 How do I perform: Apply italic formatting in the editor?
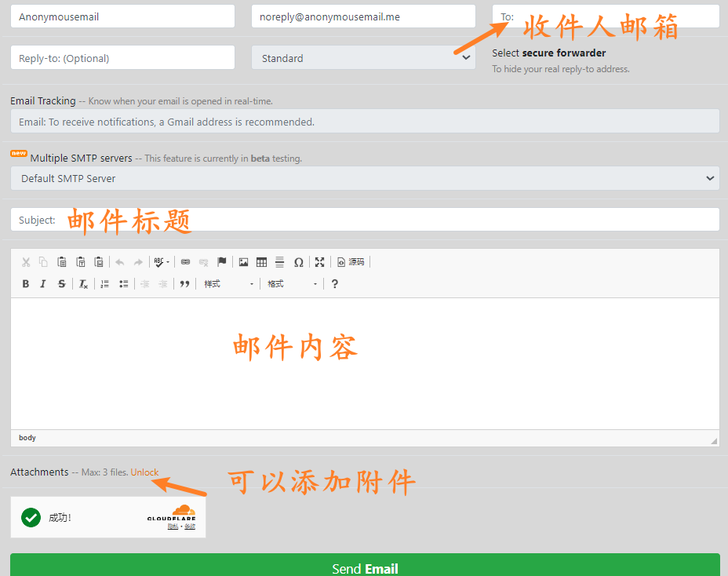point(43,284)
